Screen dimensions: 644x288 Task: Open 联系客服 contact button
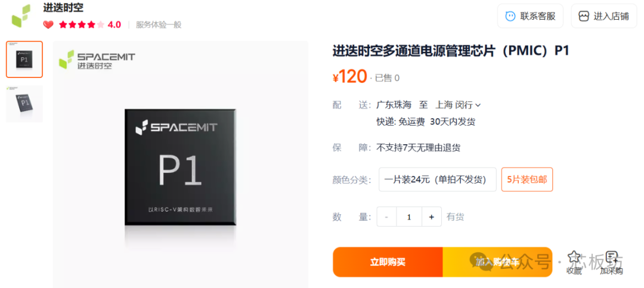(x=530, y=16)
